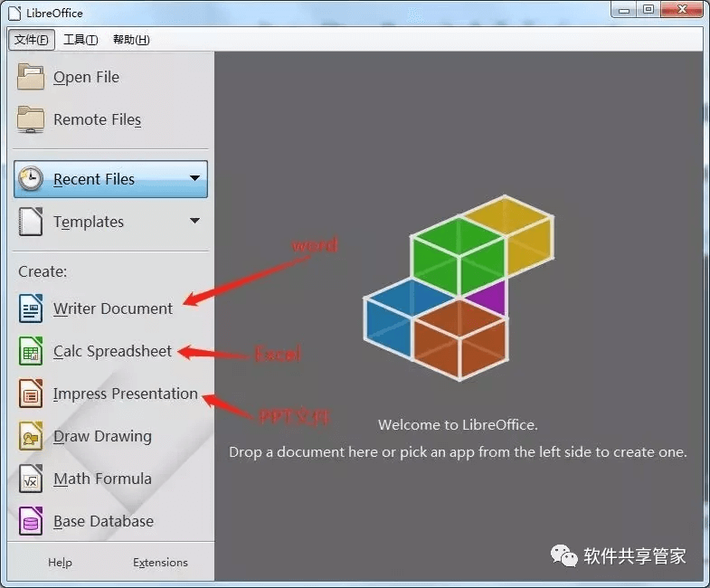The height and width of the screenshot is (588, 710).
Task: Click the Calc Spreadsheet icon
Action: [x=31, y=351]
